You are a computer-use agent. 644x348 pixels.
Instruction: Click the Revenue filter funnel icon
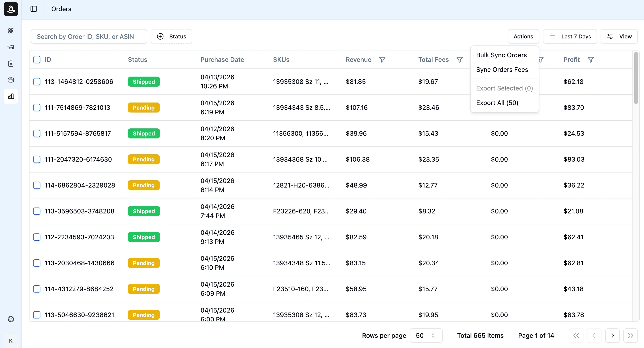[382, 60]
